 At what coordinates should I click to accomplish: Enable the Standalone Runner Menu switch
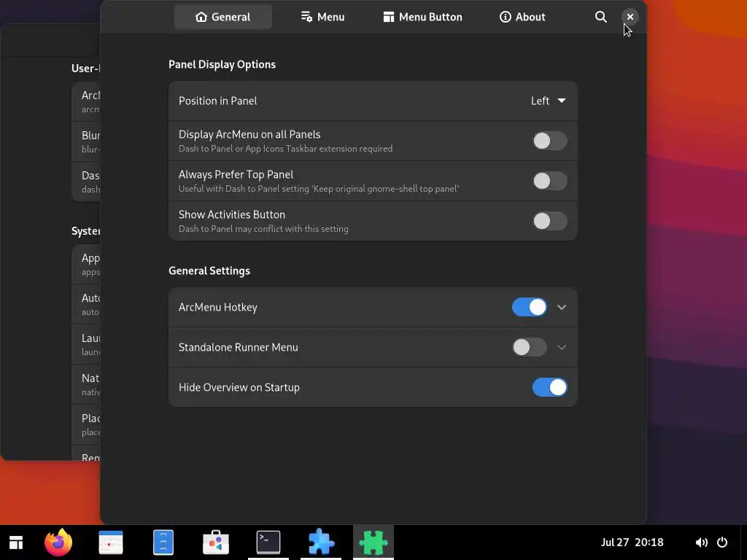click(530, 347)
